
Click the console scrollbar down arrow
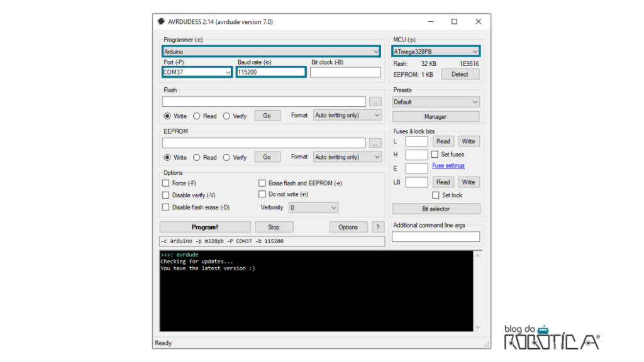click(x=478, y=327)
